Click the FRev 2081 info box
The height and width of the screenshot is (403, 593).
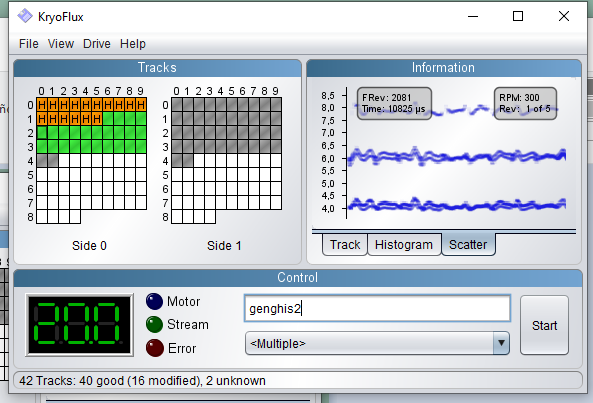click(x=394, y=104)
